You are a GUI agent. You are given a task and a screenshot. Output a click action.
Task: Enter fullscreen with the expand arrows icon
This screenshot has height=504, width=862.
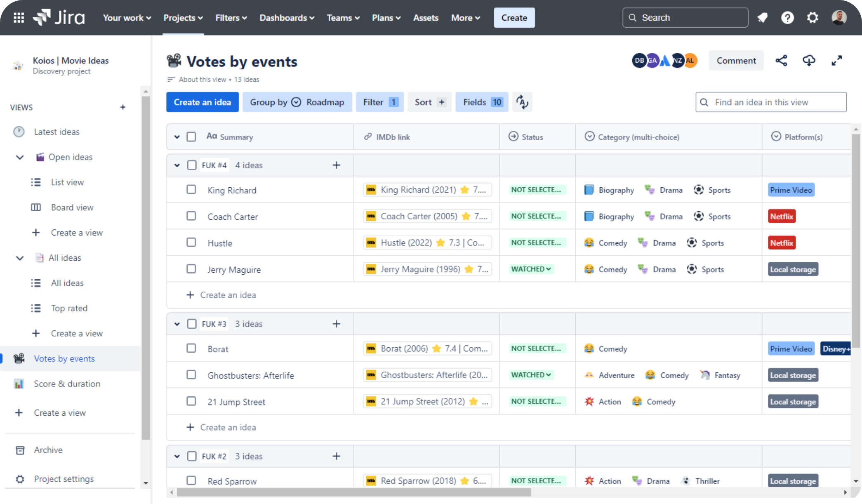point(836,61)
